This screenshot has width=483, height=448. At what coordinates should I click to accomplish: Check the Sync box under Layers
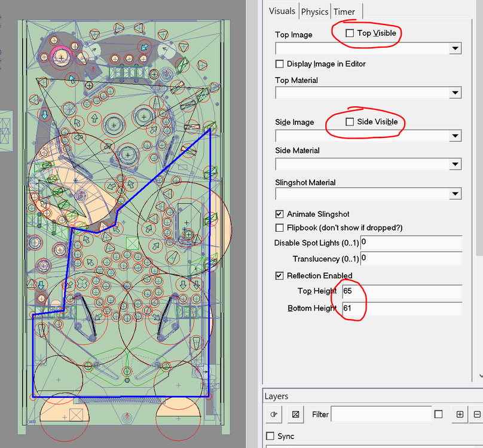click(x=270, y=436)
